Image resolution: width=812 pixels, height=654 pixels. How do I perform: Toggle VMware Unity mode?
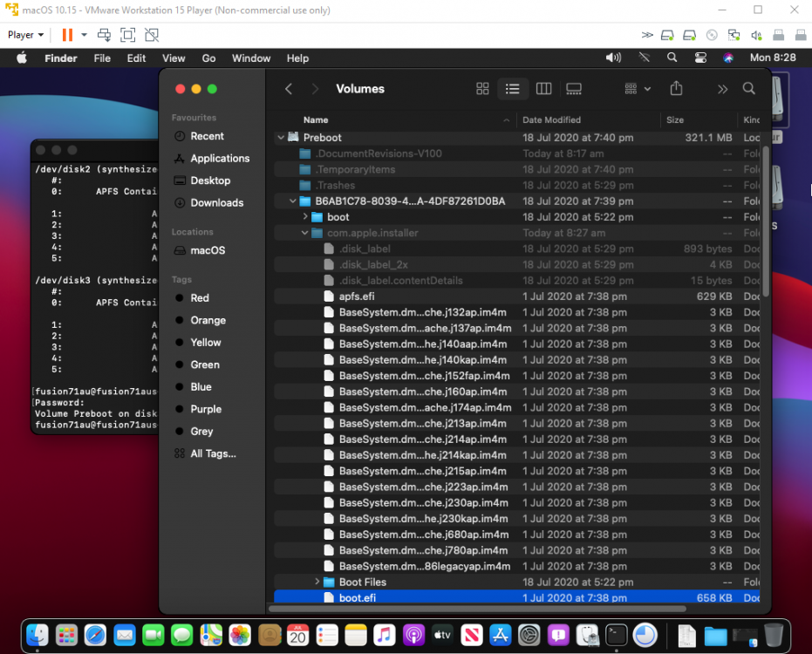point(152,35)
